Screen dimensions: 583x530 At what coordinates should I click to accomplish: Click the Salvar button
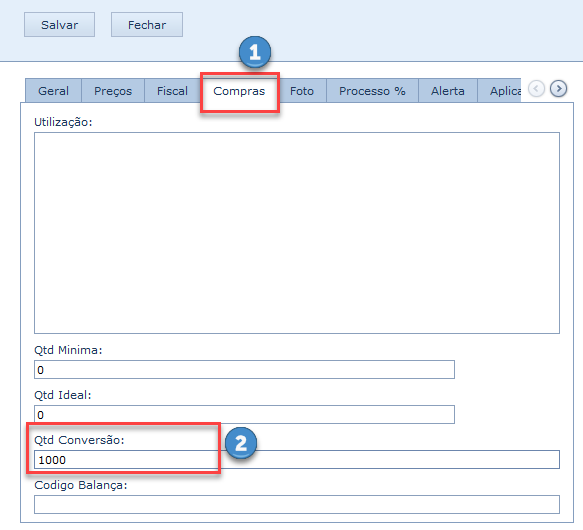59,25
